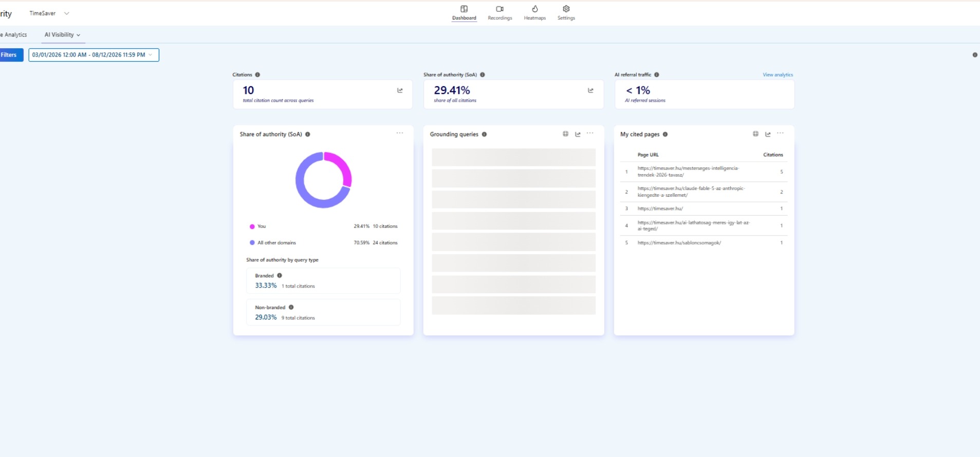Click the Citations card trend chart icon
Image resolution: width=980 pixels, height=457 pixels.
[x=400, y=90]
